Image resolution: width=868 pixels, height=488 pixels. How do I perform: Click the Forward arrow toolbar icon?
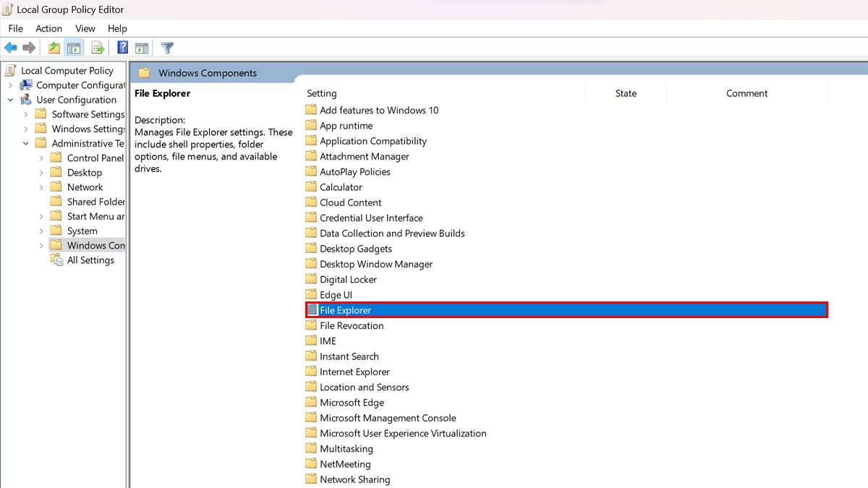click(29, 48)
